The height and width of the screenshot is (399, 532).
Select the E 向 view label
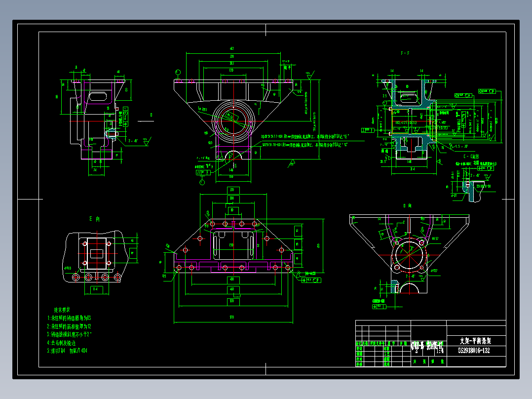(94, 219)
